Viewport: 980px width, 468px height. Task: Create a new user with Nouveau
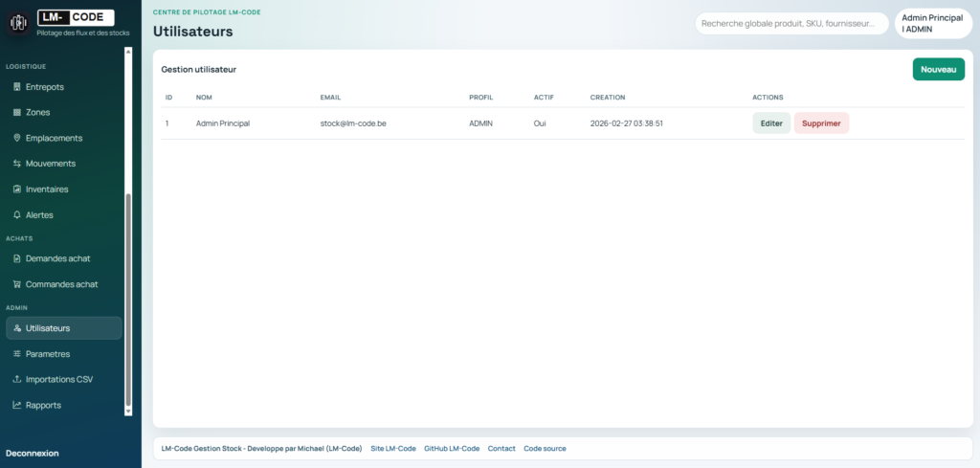tap(938, 69)
